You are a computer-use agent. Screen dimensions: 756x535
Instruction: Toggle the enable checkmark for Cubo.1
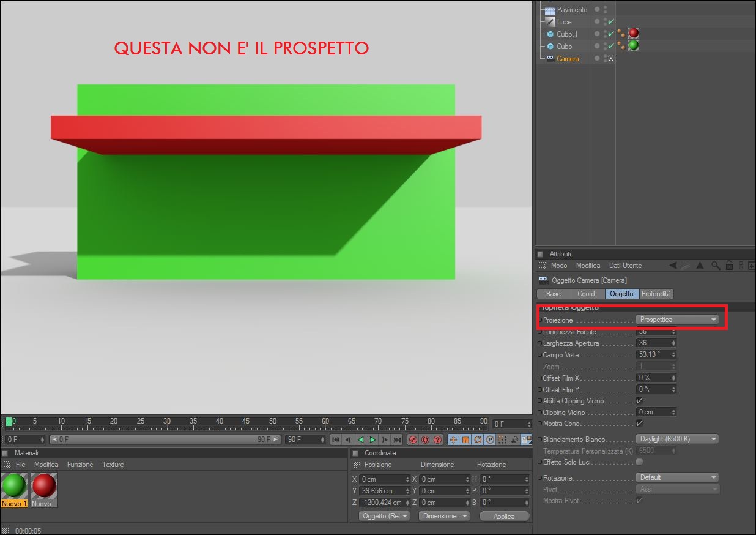click(611, 34)
